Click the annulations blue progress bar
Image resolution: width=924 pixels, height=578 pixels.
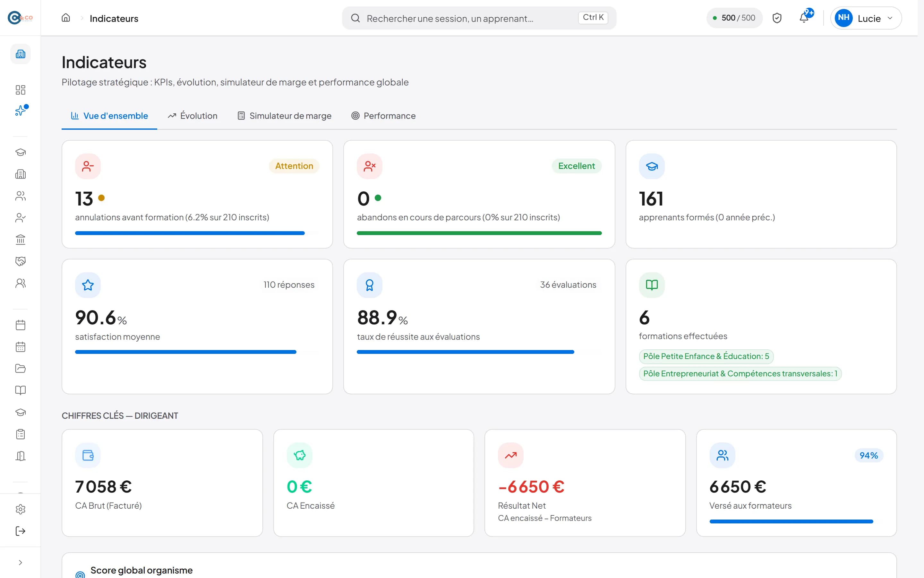[x=197, y=233]
